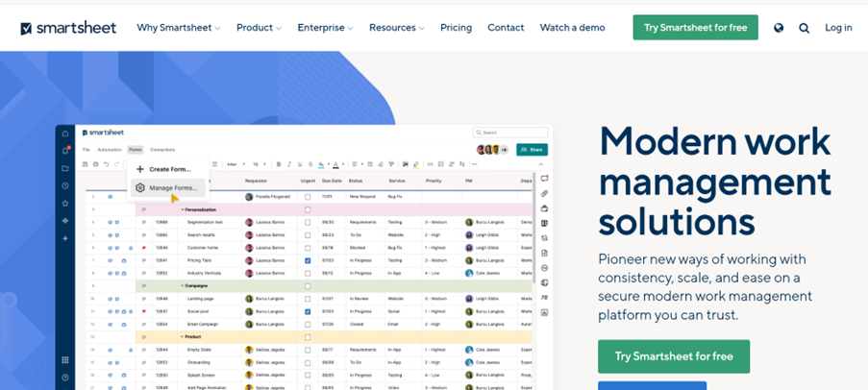Click the gear icon beside Manage Forms
The image size is (868, 390).
coord(140,188)
